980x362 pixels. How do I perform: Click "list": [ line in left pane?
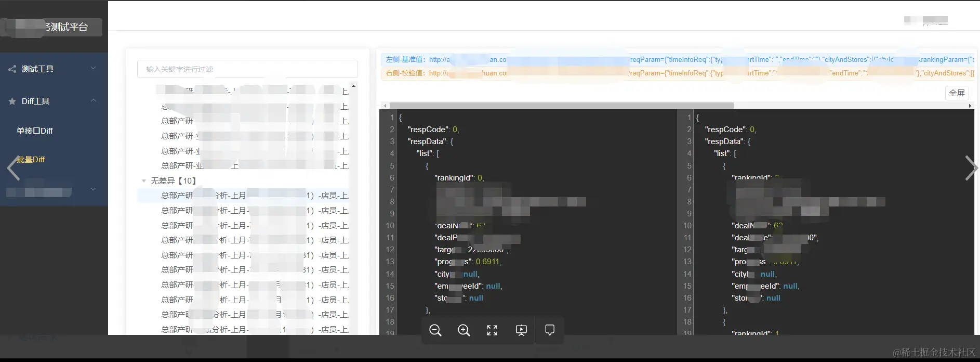tap(428, 153)
